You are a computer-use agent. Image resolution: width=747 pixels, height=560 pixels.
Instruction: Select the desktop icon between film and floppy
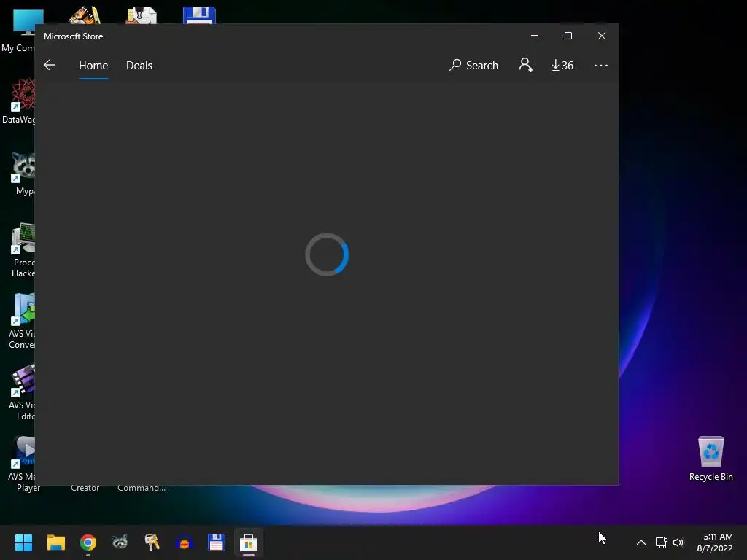click(x=142, y=15)
